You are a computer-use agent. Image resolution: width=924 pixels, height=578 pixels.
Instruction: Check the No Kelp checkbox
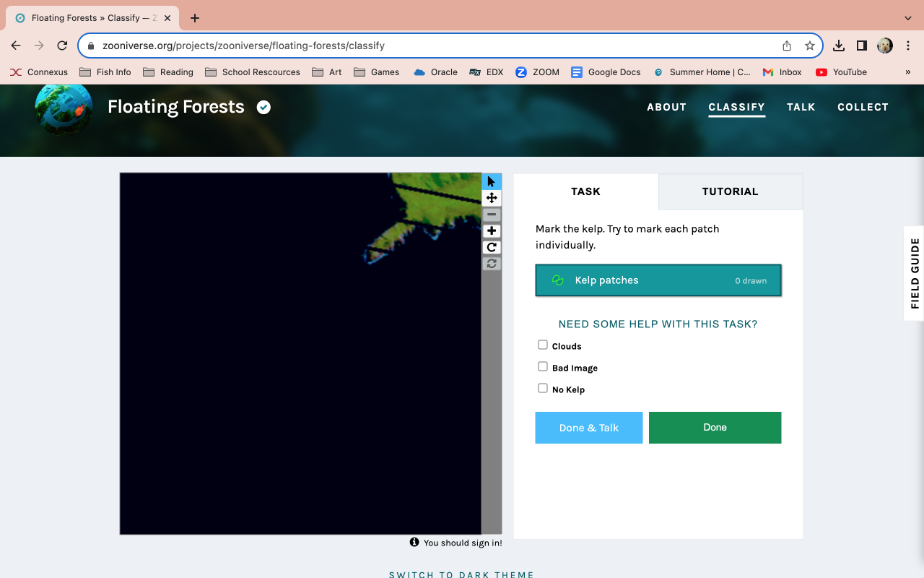pos(543,389)
